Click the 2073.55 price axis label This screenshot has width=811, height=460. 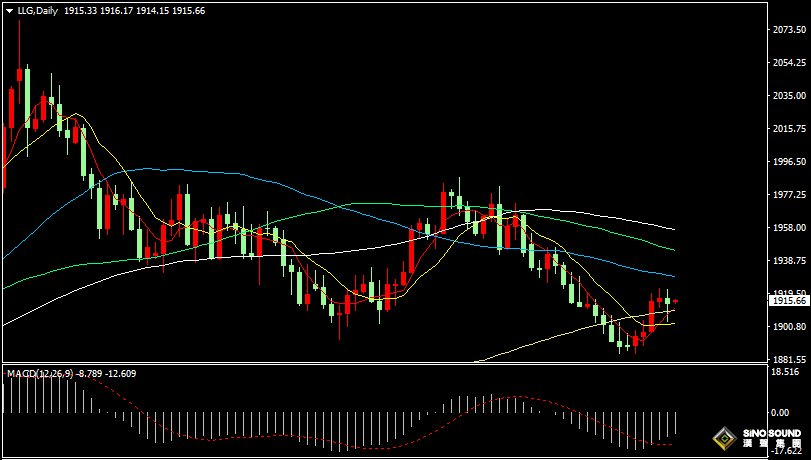tap(789, 30)
